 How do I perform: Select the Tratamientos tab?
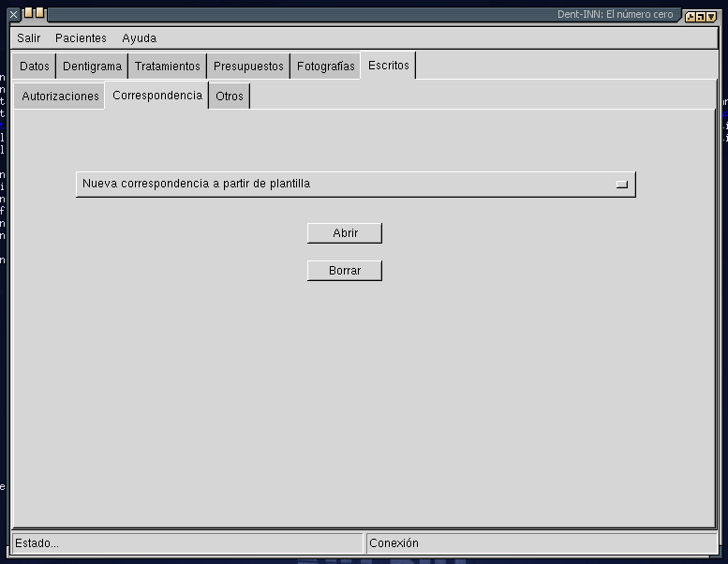[x=167, y=67]
